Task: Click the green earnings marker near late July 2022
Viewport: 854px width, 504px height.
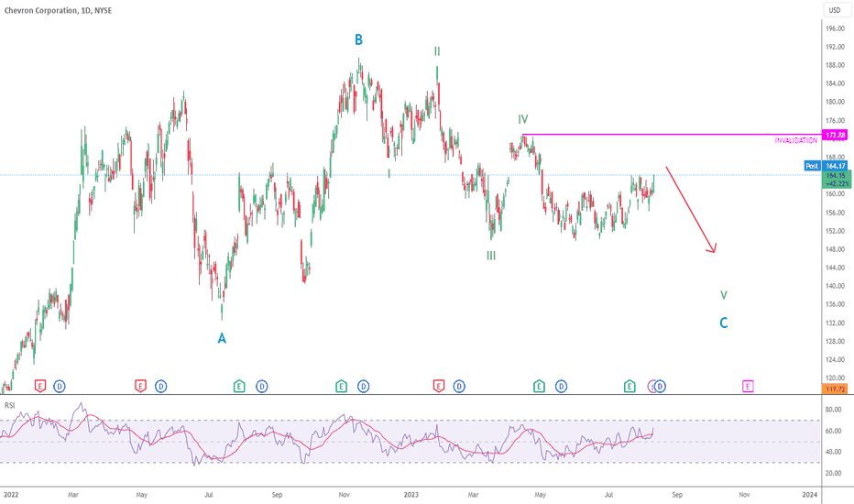Action: click(x=239, y=387)
